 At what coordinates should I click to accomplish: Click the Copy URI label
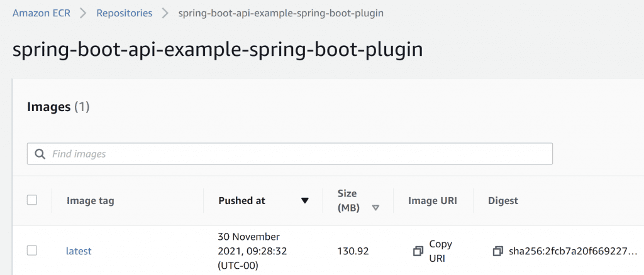coord(440,251)
